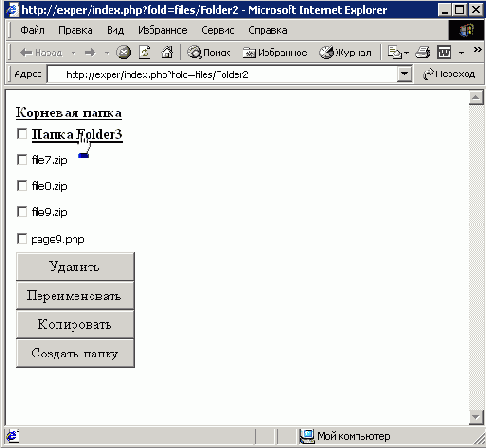
Task: Tick the file7.zip checkbox
Action: pyautogui.click(x=22, y=160)
